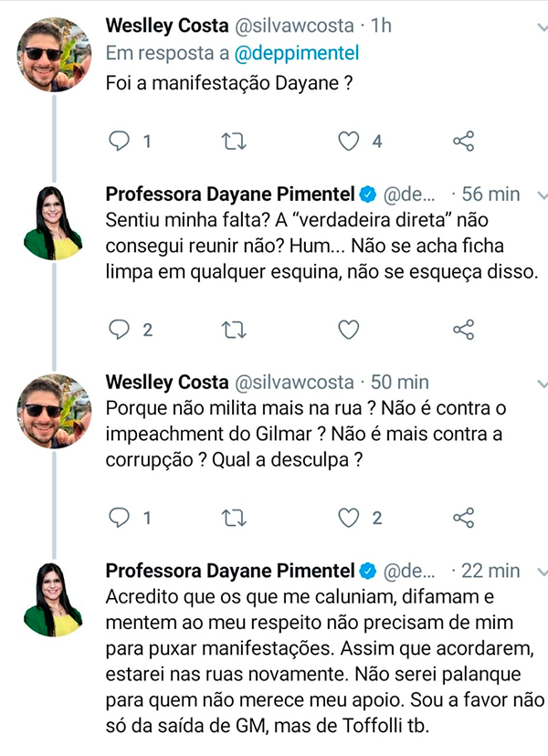Image resolution: width=548 pixels, height=756 pixels.
Task: Reply to Weslley's impeachment do Gilmar tweet
Action: (120, 518)
